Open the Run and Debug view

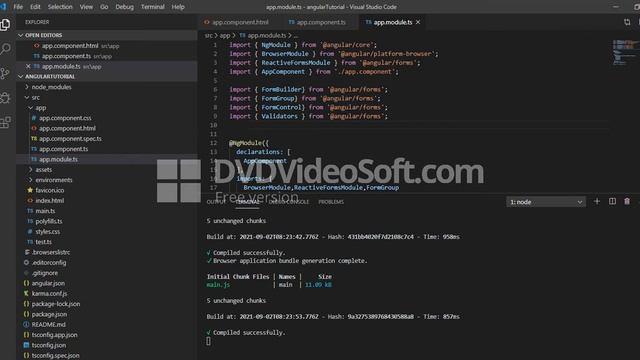tap(5, 98)
